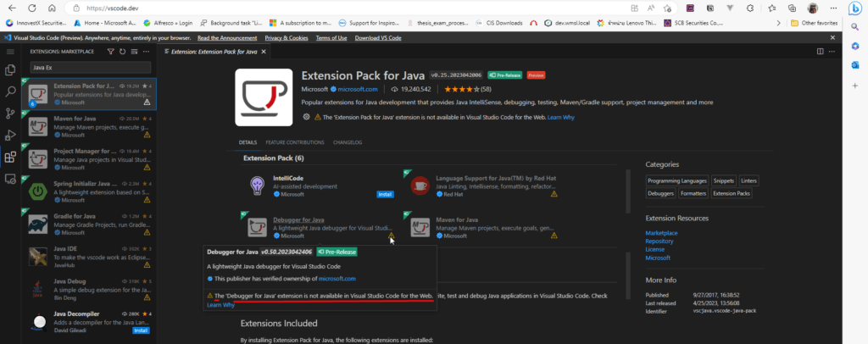Open the Read the Announcement link
This screenshot has height=344, width=868.
227,37
